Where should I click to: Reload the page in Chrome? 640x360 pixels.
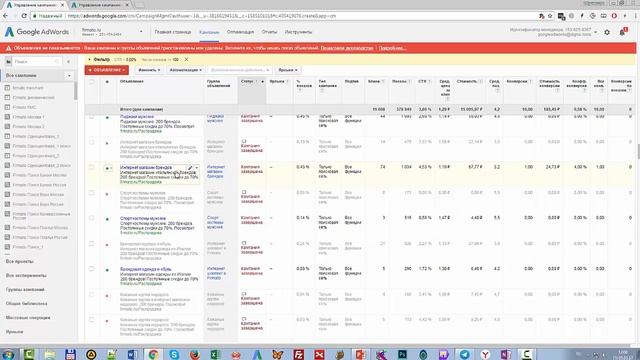24,16
